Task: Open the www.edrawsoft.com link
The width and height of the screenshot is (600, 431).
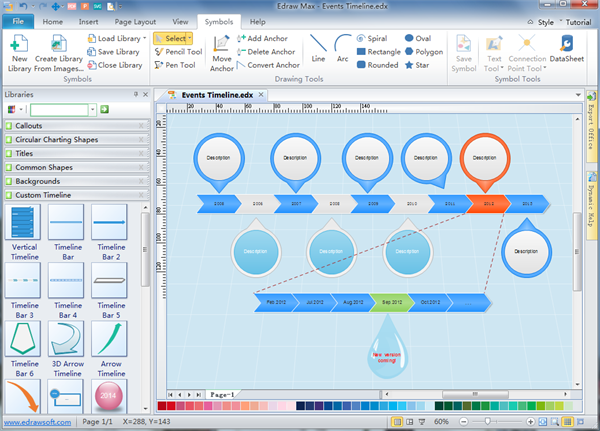Action: (36, 423)
